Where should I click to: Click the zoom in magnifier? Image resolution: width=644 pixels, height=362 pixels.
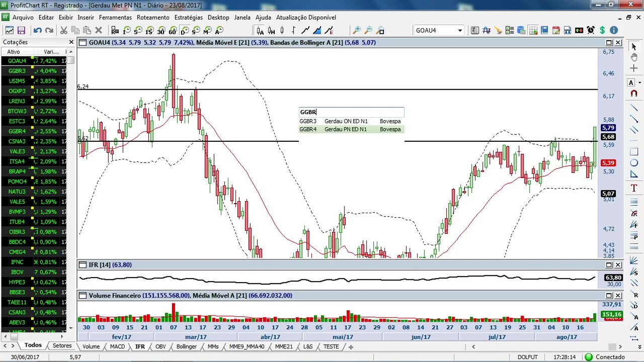point(357,30)
